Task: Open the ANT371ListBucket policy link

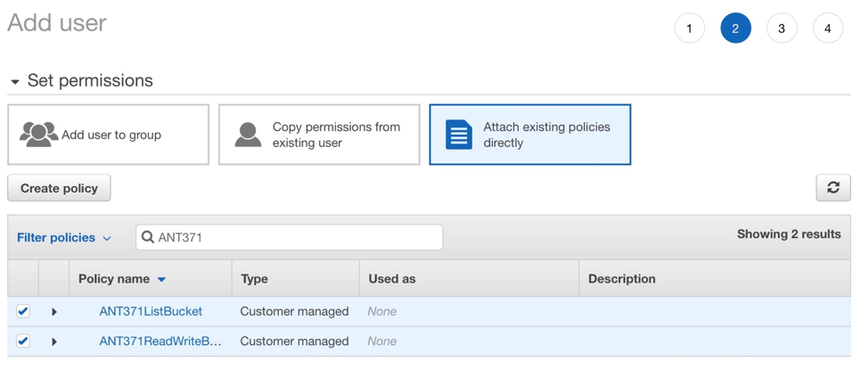Action: tap(151, 312)
